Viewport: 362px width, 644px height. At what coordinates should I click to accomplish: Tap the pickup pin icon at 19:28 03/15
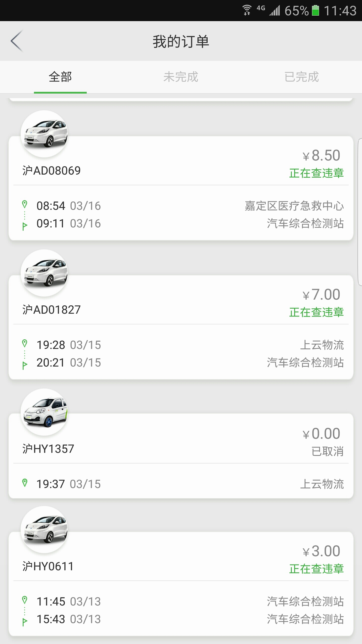(x=25, y=343)
